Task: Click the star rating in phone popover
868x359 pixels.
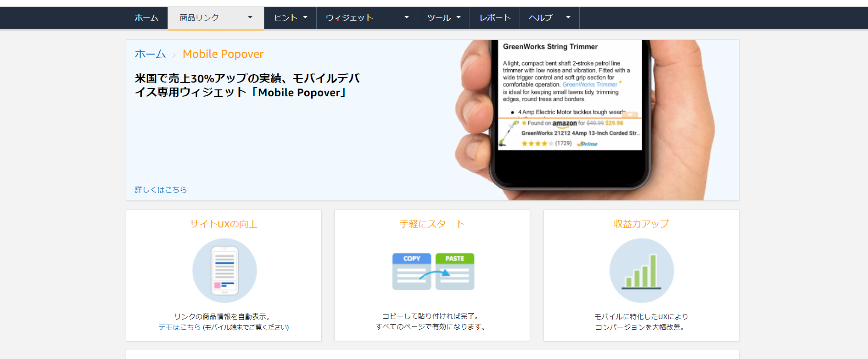Action: point(537,144)
